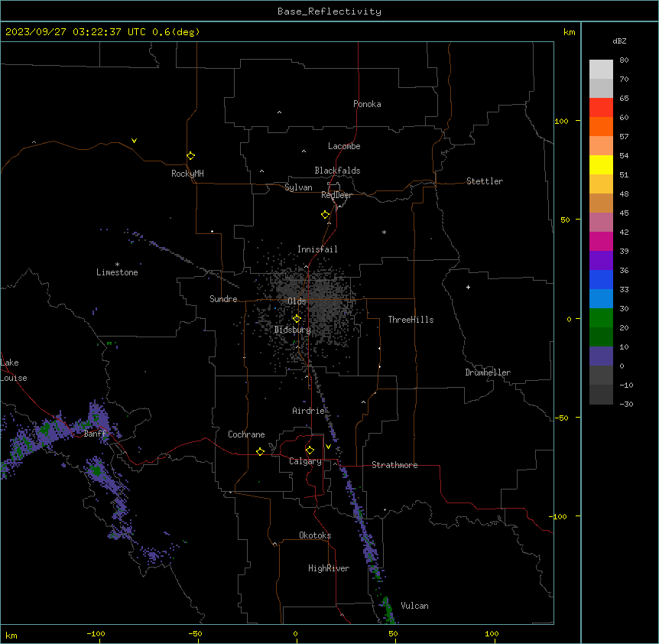Click the yellow diamond marker above RockyMH
Screen dimensions: 659x644
point(190,156)
